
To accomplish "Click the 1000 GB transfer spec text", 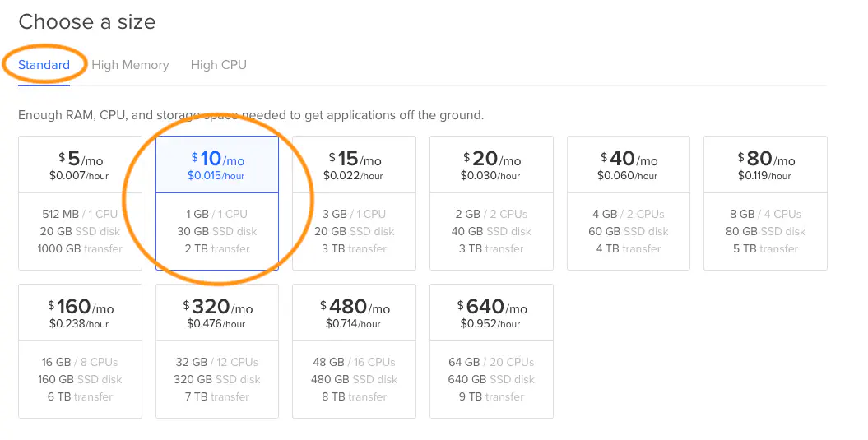I will point(81,248).
